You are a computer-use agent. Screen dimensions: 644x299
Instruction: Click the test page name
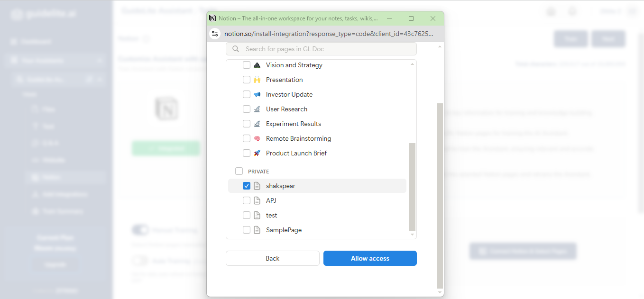point(271,215)
